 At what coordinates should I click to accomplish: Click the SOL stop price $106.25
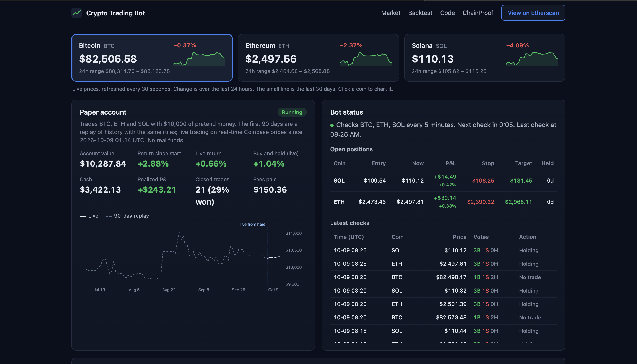click(x=483, y=181)
